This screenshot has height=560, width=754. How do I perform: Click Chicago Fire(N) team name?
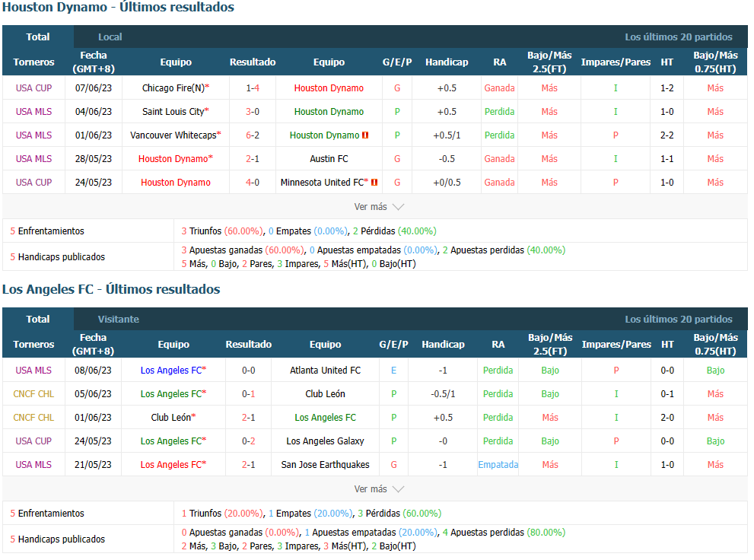click(176, 88)
